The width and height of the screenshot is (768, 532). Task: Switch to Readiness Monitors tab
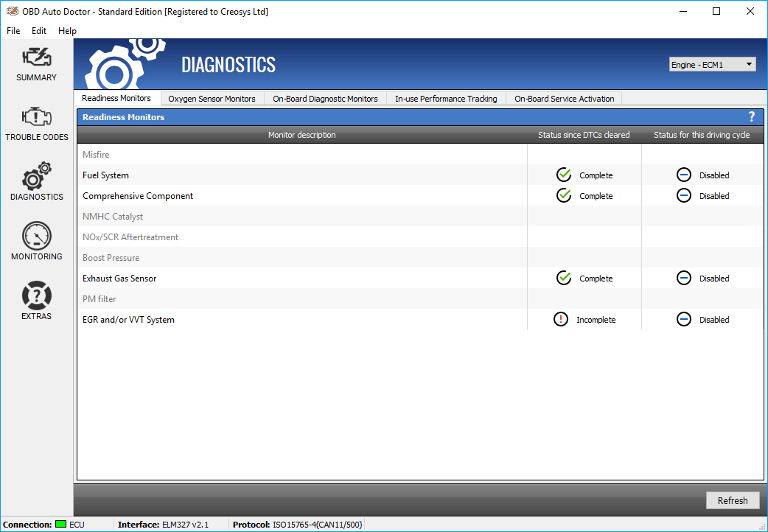click(x=116, y=98)
